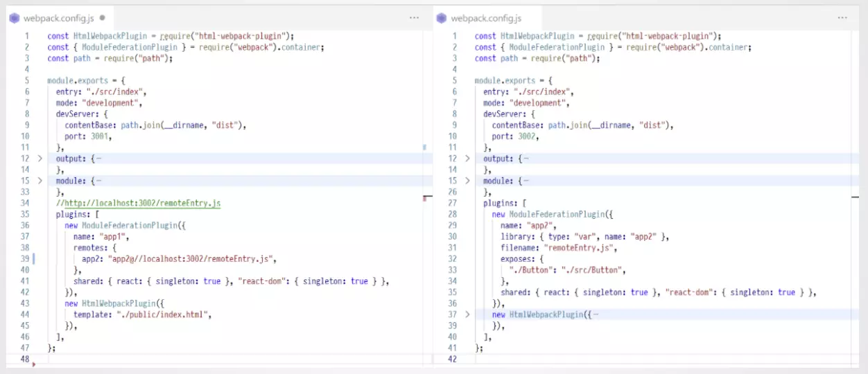Click line number 33 in right editor gutter
The width and height of the screenshot is (868, 374).
coord(452,270)
